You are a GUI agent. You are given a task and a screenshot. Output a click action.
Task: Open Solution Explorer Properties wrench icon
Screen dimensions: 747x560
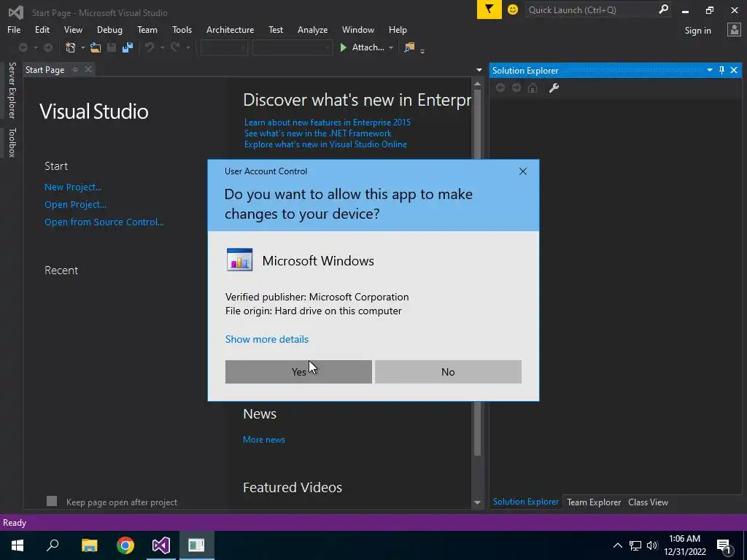(x=554, y=87)
